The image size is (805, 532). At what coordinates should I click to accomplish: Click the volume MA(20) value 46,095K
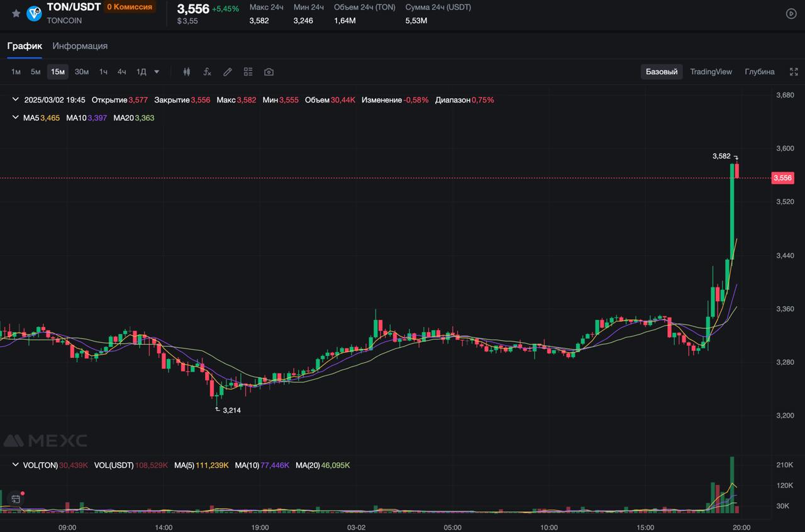tap(336, 465)
